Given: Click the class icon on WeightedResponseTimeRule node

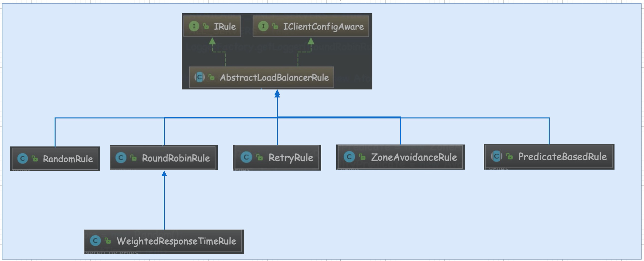Looking at the screenshot, I should [x=96, y=241].
